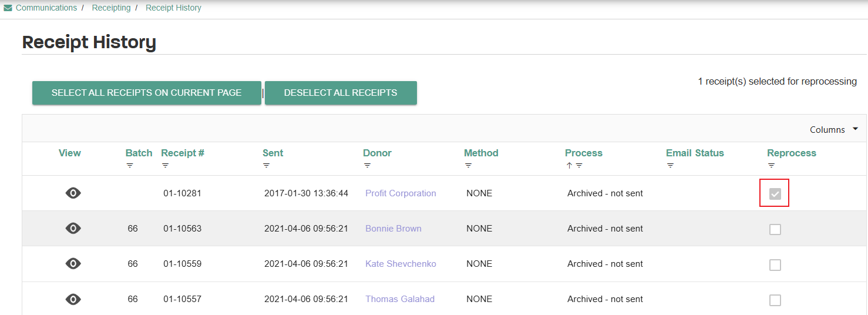Open eye icon for receipt 01-10559

73,263
